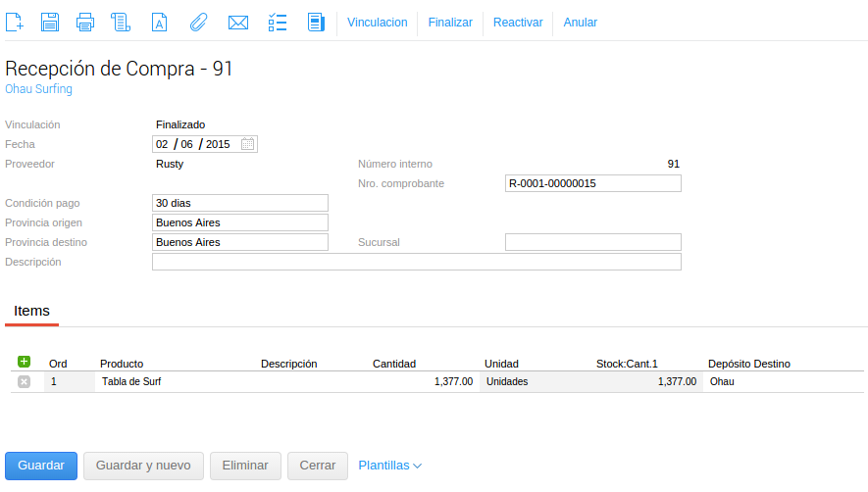Click the lined document report icon

(x=316, y=23)
